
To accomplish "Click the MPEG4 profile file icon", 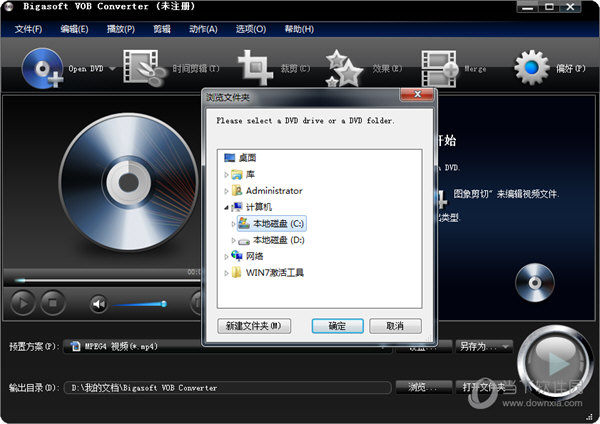I will click(76, 346).
